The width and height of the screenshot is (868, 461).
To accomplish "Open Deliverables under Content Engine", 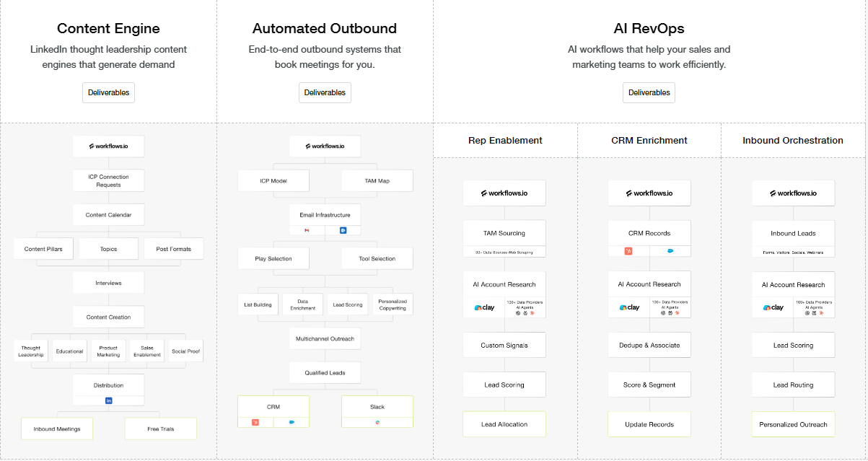I will (108, 92).
